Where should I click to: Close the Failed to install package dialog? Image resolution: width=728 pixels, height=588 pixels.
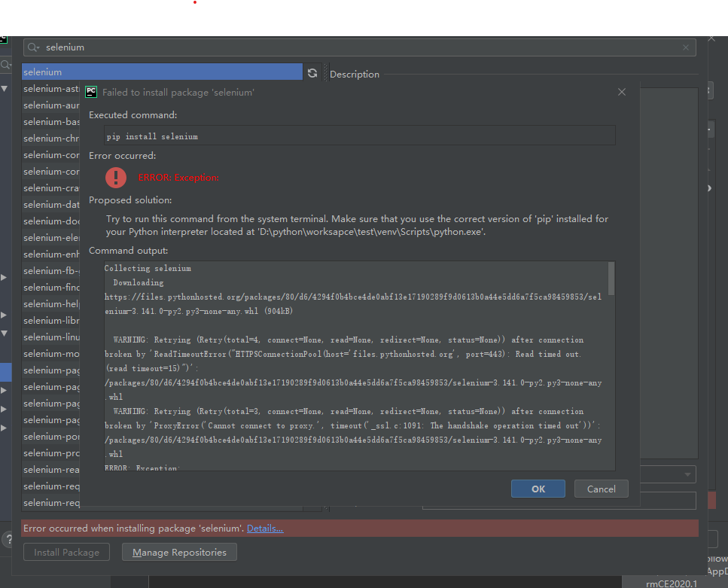pos(622,92)
